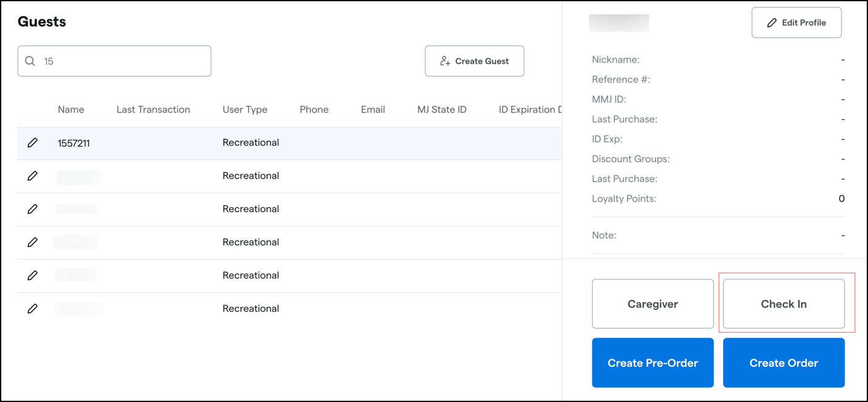Click the pencil icon beside guest 1557211
Screen dimensions: 868x402
[x=33, y=142]
